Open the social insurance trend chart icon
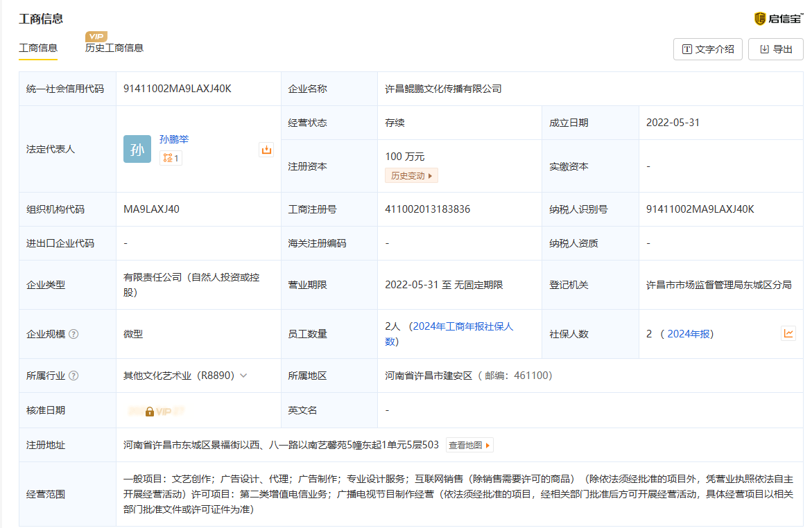This screenshot has height=528, width=812. coord(788,333)
